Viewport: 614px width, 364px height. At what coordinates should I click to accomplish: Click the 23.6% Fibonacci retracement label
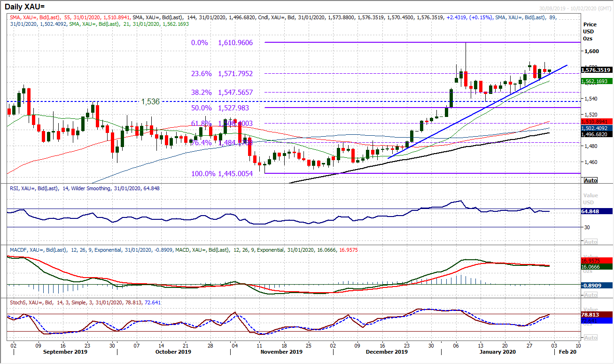pyautogui.click(x=201, y=74)
